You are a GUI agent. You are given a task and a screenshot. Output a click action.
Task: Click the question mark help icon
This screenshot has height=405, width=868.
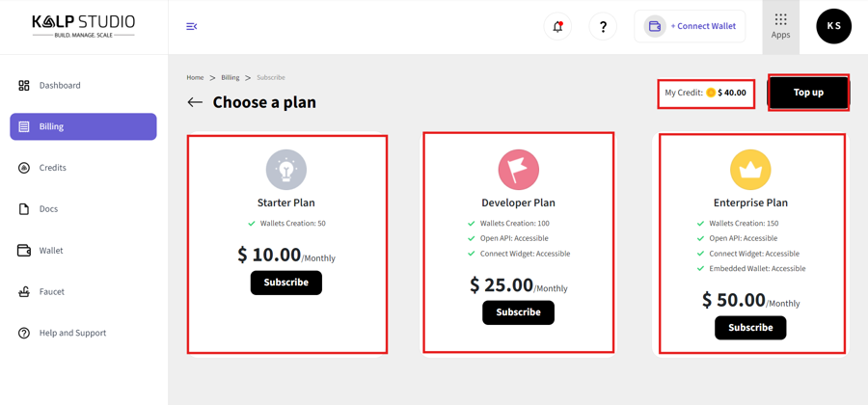click(x=603, y=26)
